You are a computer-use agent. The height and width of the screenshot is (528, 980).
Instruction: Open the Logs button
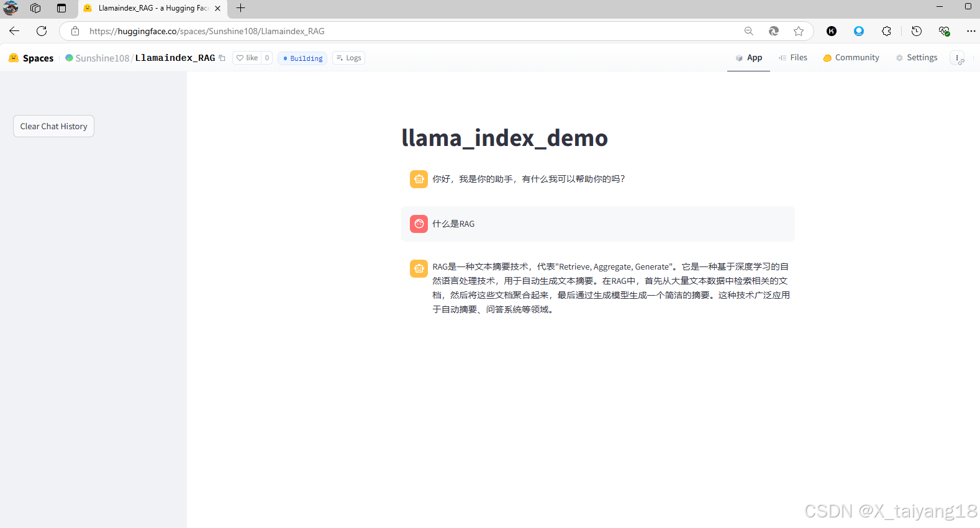348,58
